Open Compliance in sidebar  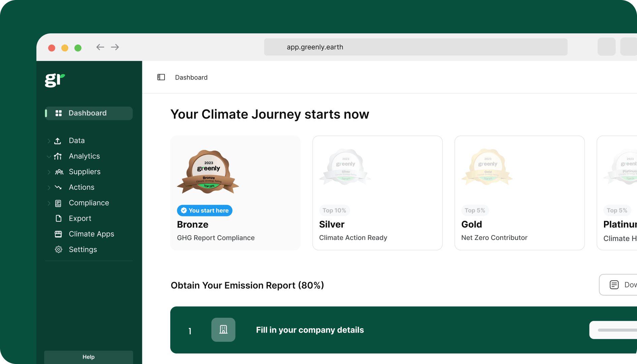tap(89, 203)
